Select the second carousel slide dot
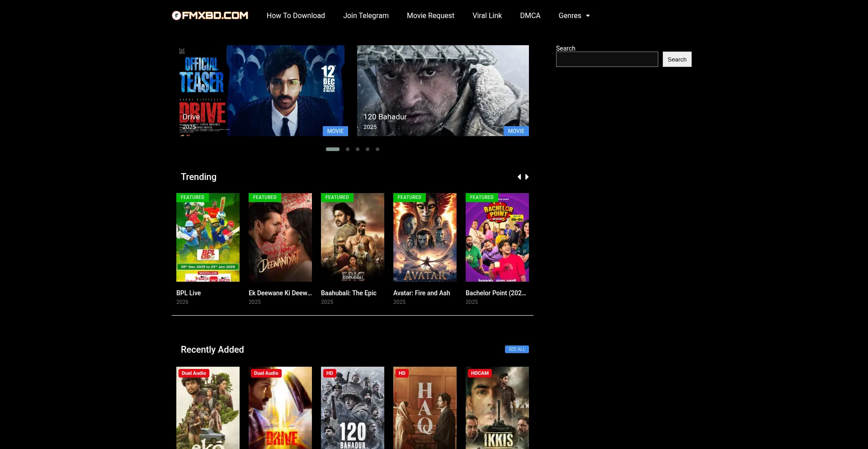The image size is (868, 449). pyautogui.click(x=348, y=149)
